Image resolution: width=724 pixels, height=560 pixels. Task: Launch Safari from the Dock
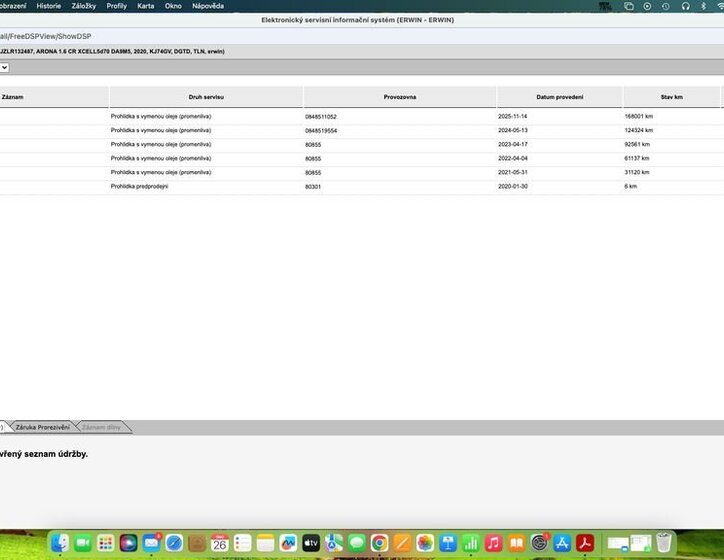click(174, 542)
